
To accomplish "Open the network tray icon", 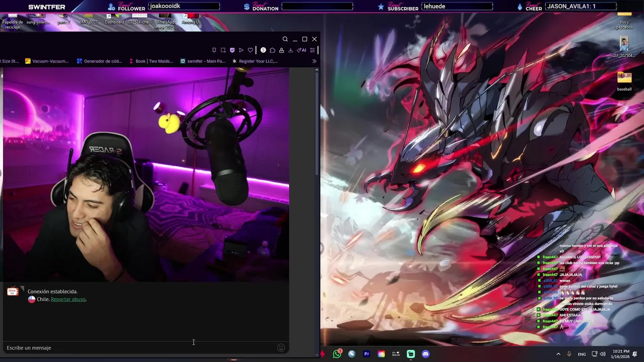I will pyautogui.click(x=594, y=354).
